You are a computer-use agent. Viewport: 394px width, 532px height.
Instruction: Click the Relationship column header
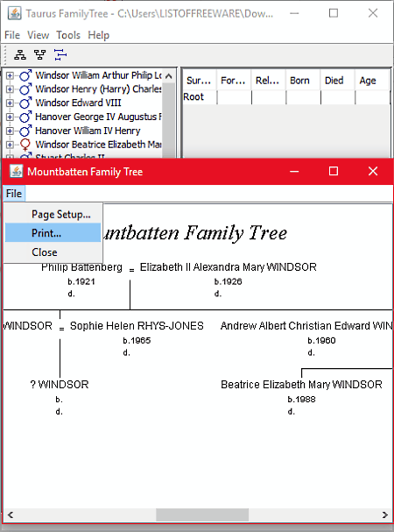[268, 81]
